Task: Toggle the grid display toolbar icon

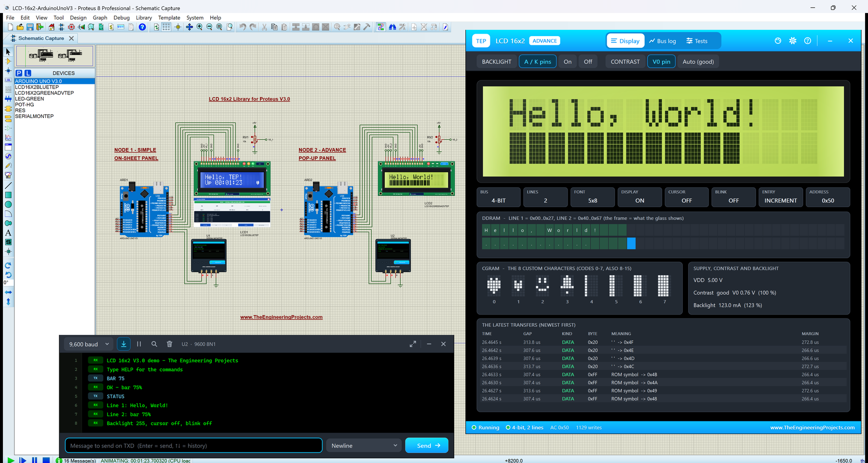Action: coord(166,27)
